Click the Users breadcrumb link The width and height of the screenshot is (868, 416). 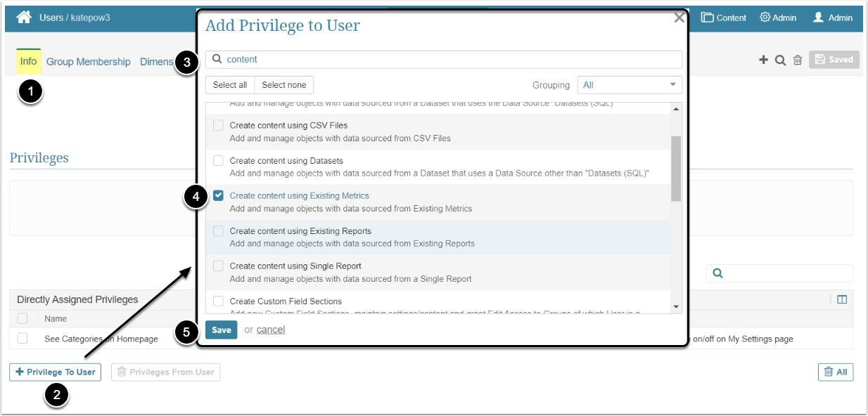[x=51, y=18]
